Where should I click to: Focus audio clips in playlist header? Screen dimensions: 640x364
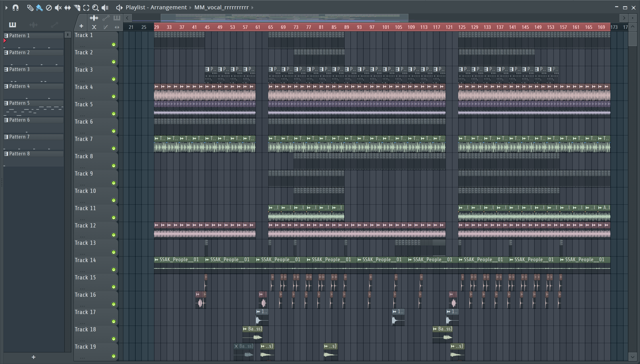(94, 18)
